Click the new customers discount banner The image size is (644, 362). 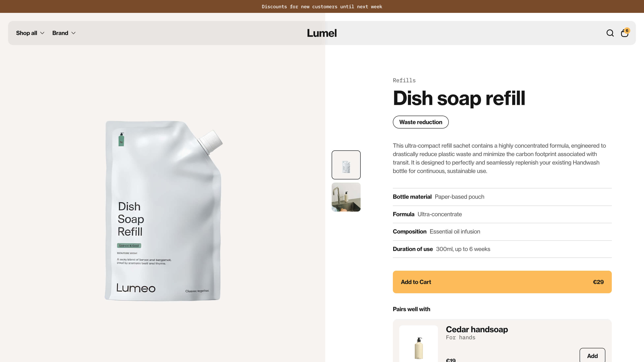[322, 6]
